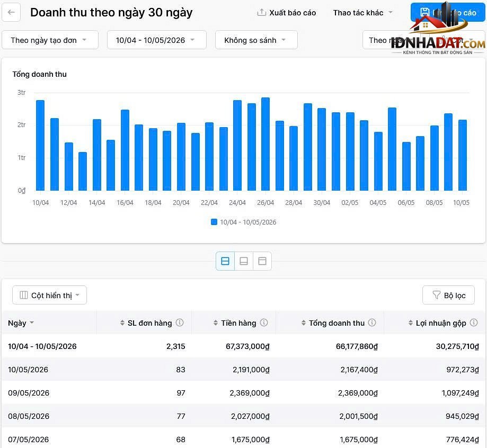Switch to chart-only top layout view
The height and width of the screenshot is (448, 487).
(x=262, y=261)
